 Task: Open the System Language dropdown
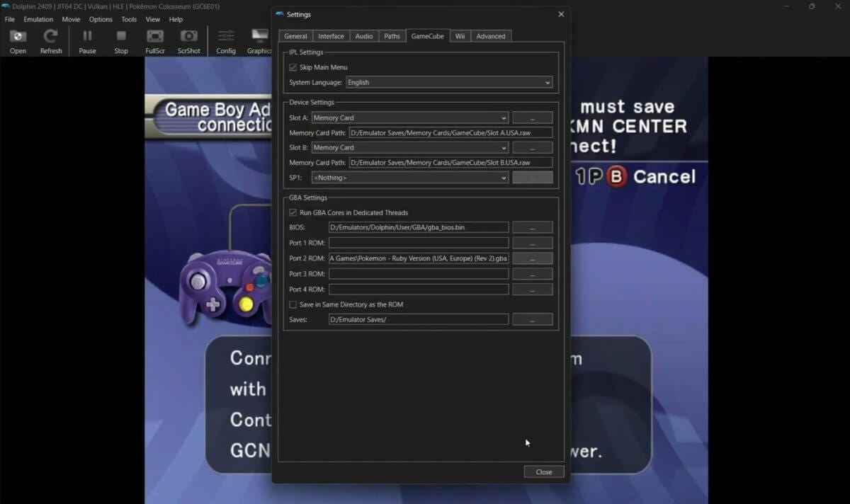[x=449, y=82]
